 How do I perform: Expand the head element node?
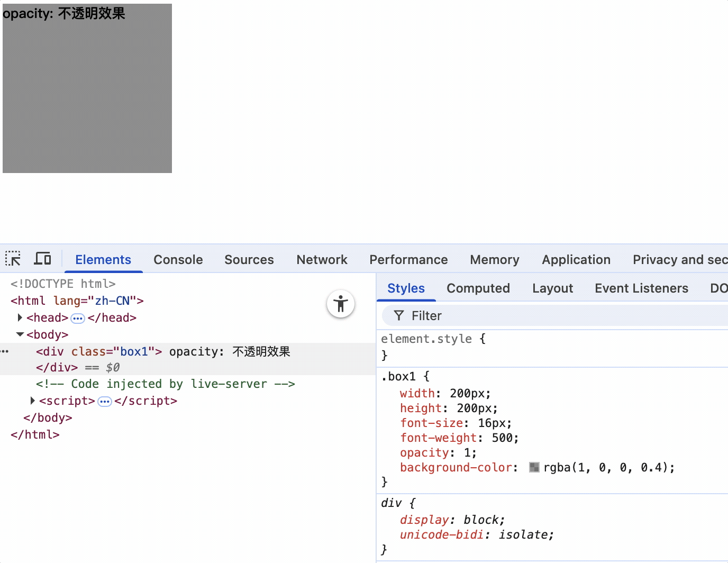pyautogui.click(x=20, y=317)
